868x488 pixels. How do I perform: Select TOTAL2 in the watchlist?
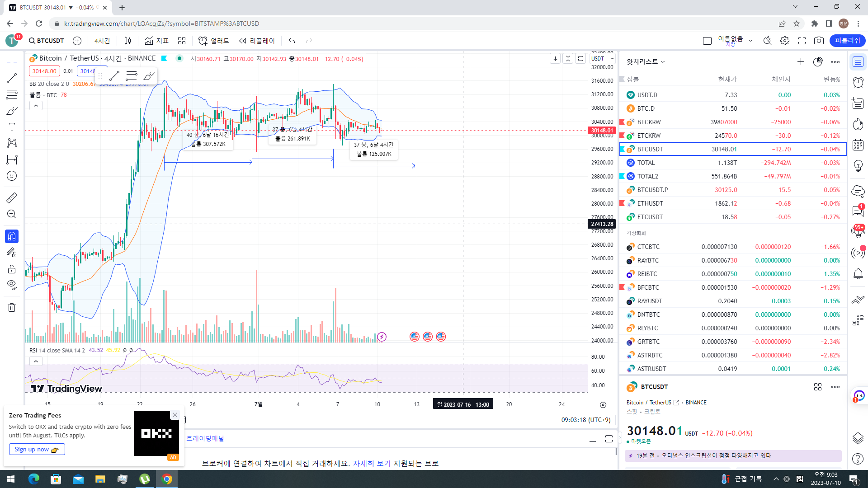(733, 176)
